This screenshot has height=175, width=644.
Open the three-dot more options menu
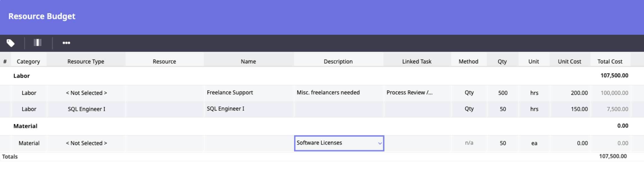(x=66, y=43)
